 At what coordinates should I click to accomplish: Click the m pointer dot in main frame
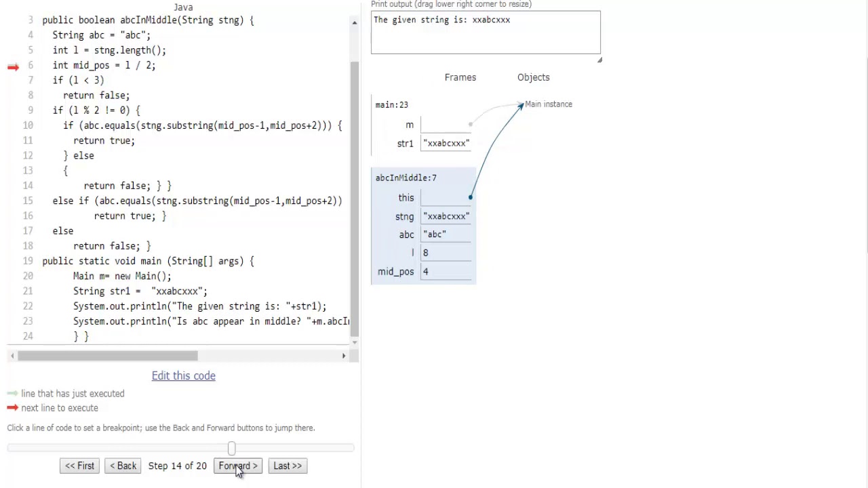[470, 125]
